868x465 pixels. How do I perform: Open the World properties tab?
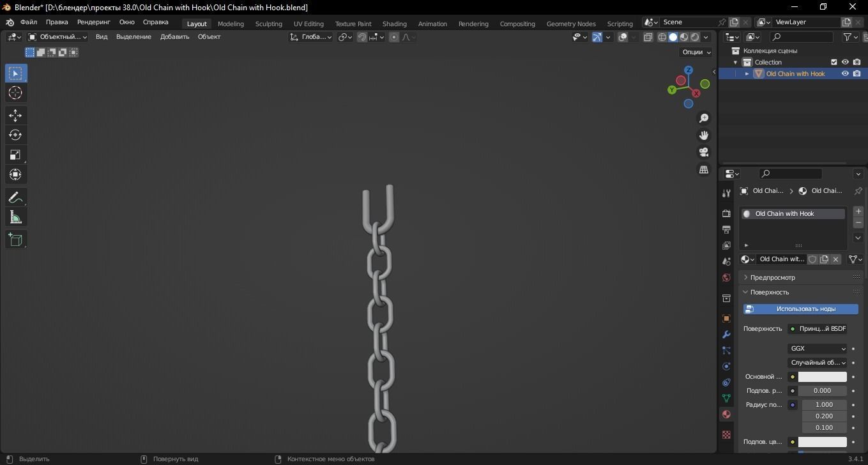tap(726, 278)
